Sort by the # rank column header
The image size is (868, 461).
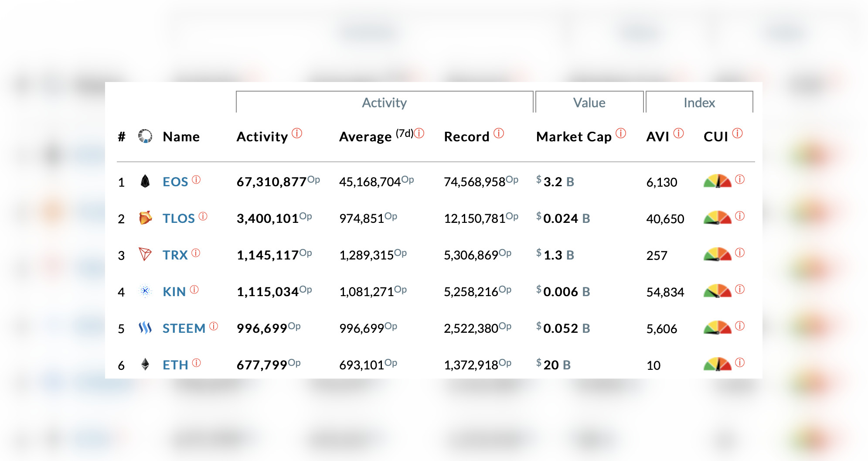(x=122, y=137)
